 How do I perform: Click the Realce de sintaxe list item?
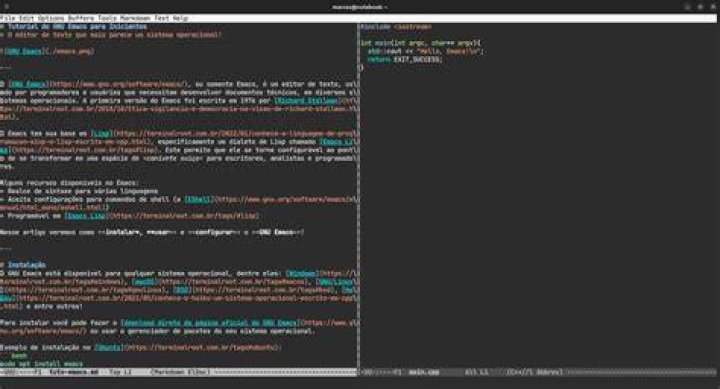79,191
